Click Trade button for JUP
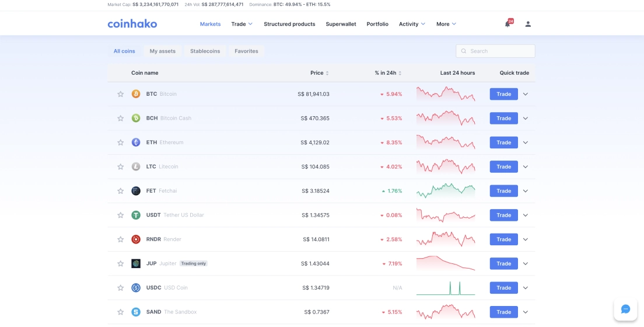The width and height of the screenshot is (644, 327). (503, 264)
